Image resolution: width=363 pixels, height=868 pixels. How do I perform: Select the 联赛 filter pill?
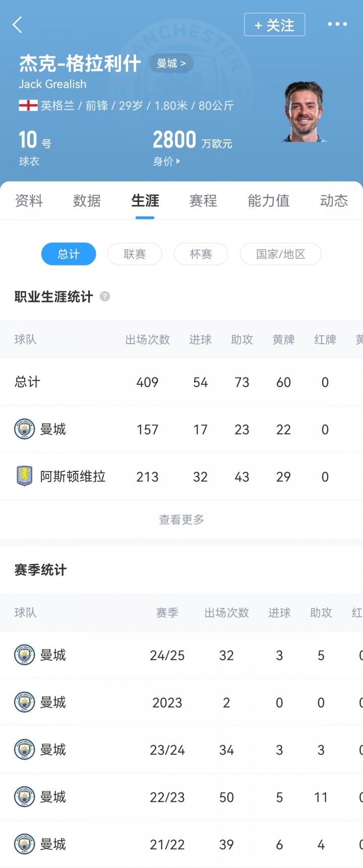coord(135,254)
